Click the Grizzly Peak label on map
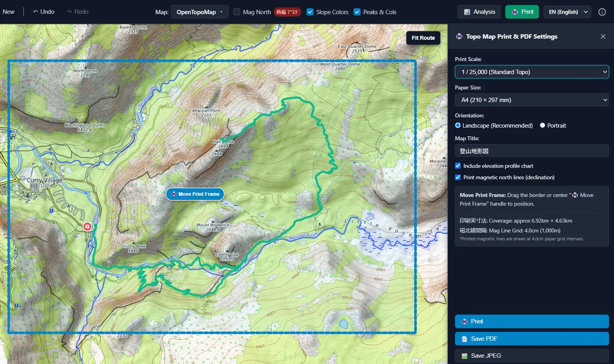The image size is (614, 364). (x=133, y=246)
